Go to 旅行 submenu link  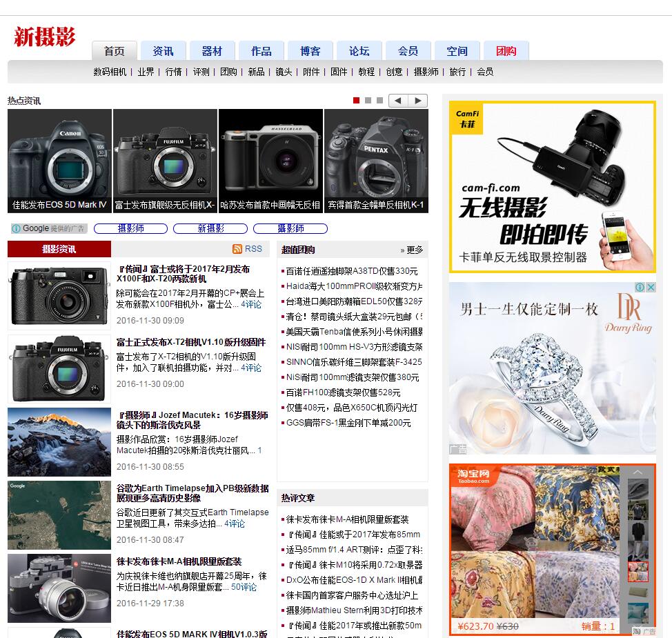(x=457, y=72)
